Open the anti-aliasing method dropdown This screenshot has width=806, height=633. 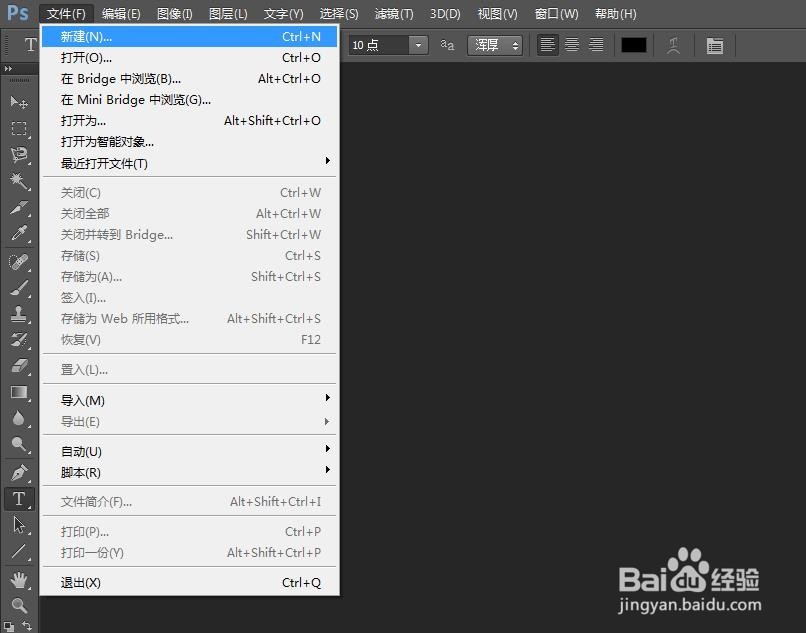[494, 45]
